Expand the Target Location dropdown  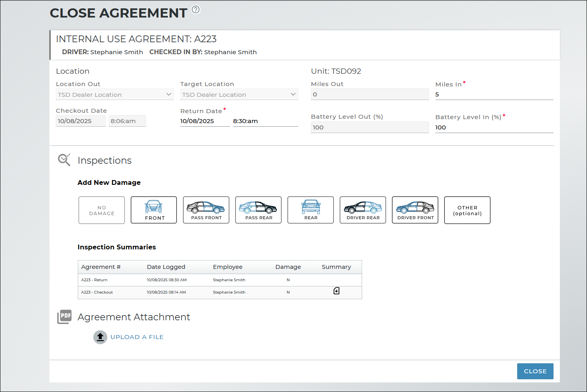click(239, 95)
